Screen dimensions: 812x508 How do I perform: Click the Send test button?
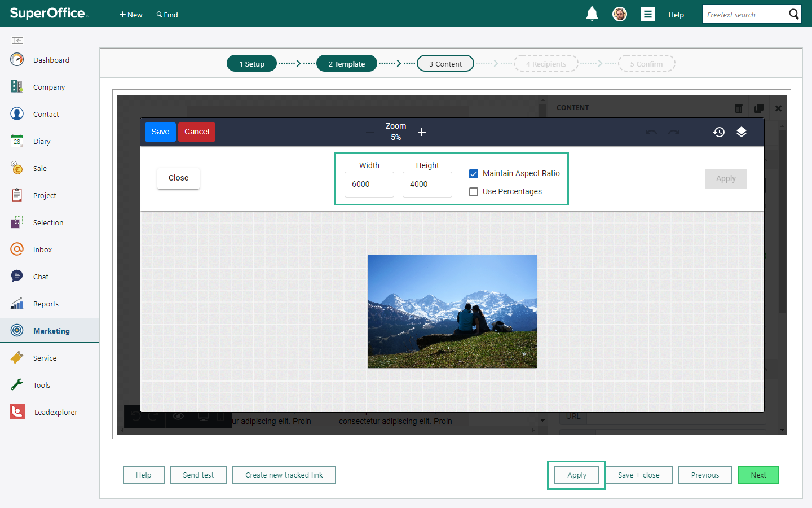click(x=198, y=475)
